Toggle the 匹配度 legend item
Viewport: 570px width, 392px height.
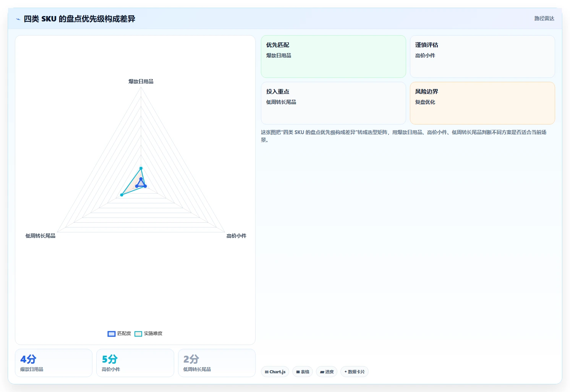tap(119, 334)
